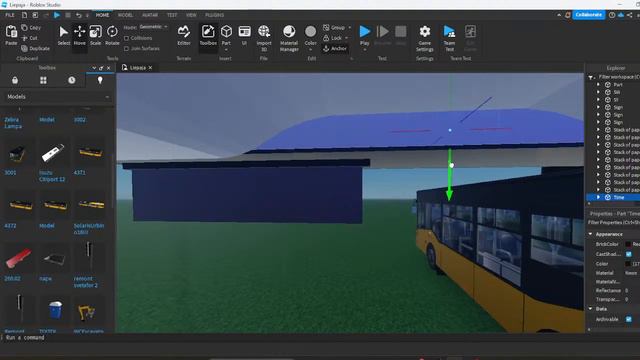Viewport: 640px width, 360px height.
Task: Click the Filter workspace search field
Action: pyautogui.click(x=617, y=77)
